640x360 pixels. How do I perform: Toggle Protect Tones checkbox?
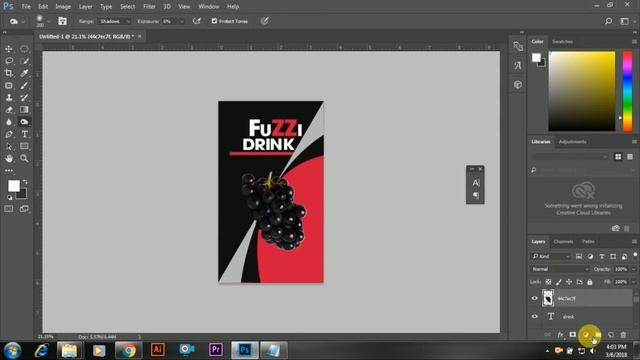[214, 21]
